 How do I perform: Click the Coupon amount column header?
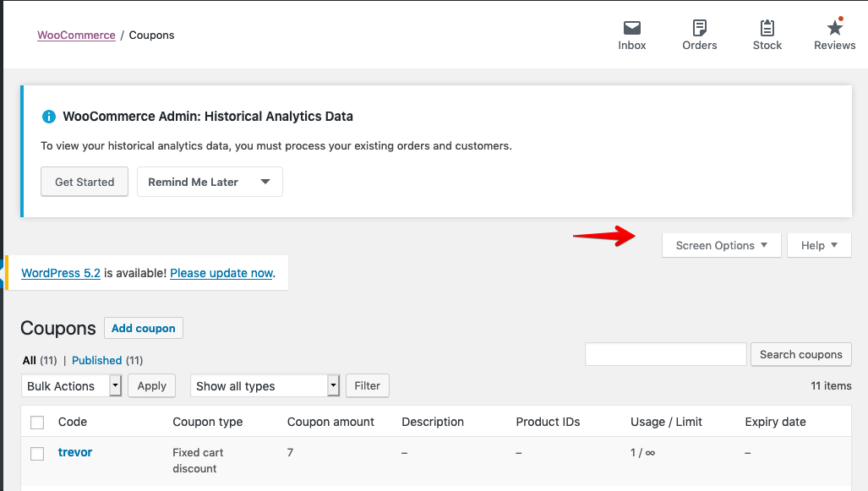[330, 422]
